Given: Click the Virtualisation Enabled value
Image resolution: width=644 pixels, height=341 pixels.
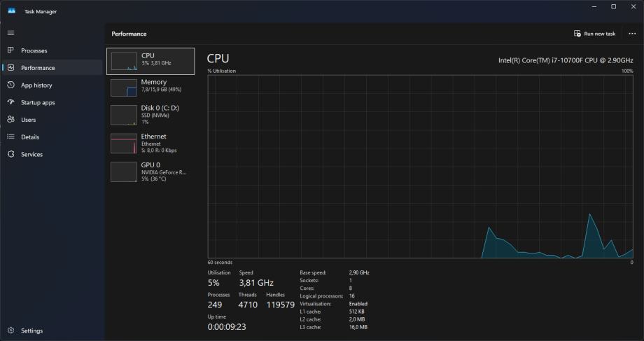Looking at the screenshot, I should pos(358,304).
